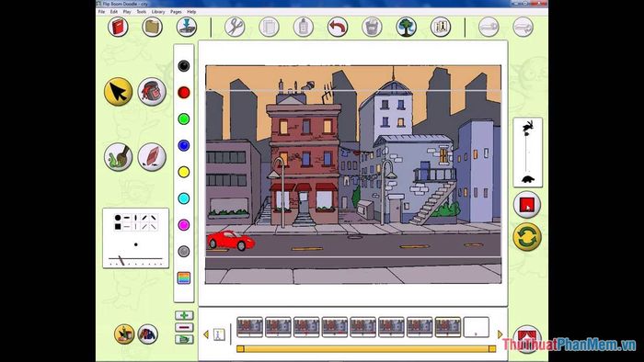The width and height of the screenshot is (644, 362).
Task: Choose the black color swatch
Action: point(184,65)
